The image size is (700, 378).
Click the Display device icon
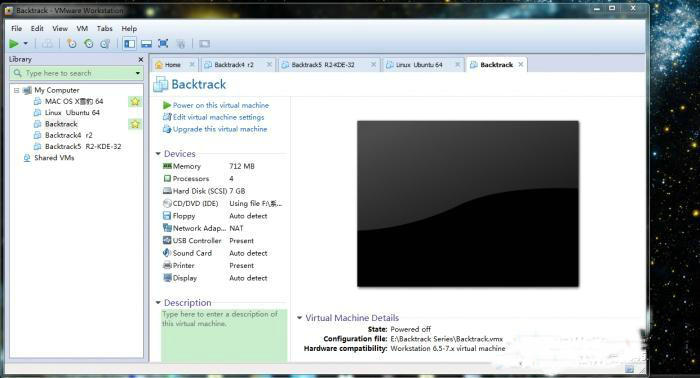click(167, 278)
